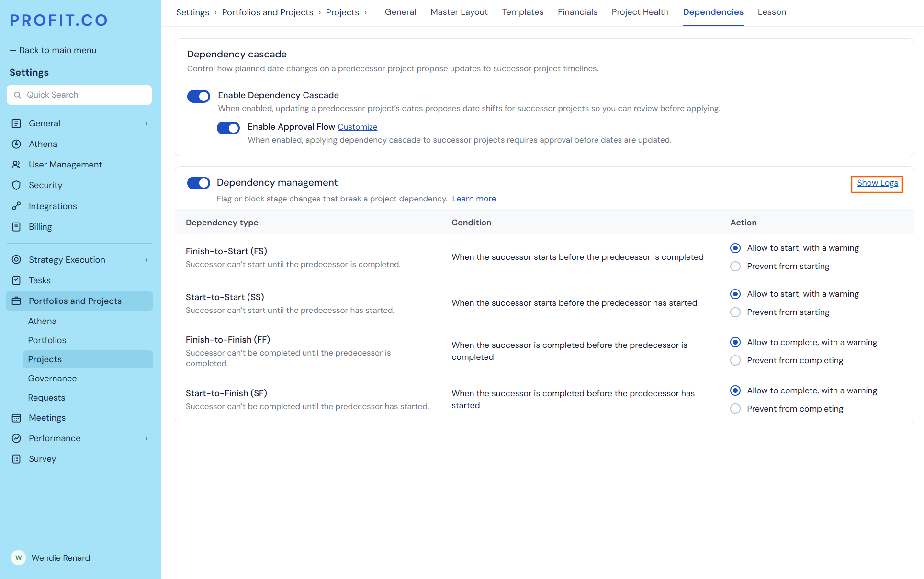Click the Athena sidebar icon under General

[16, 144]
